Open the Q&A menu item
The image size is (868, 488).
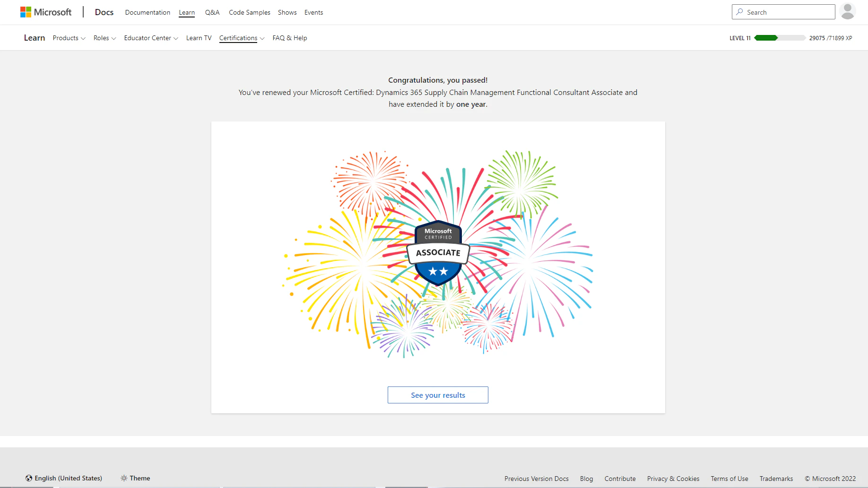pyautogui.click(x=212, y=12)
